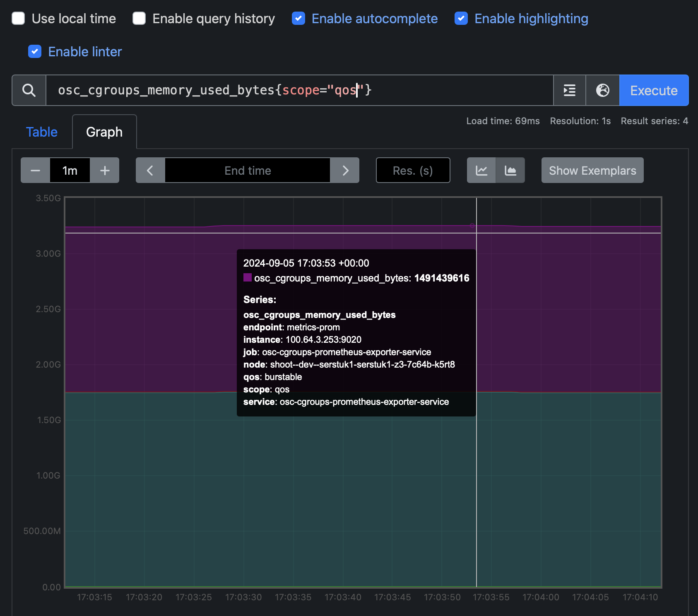Select the Graph tab

(x=104, y=132)
